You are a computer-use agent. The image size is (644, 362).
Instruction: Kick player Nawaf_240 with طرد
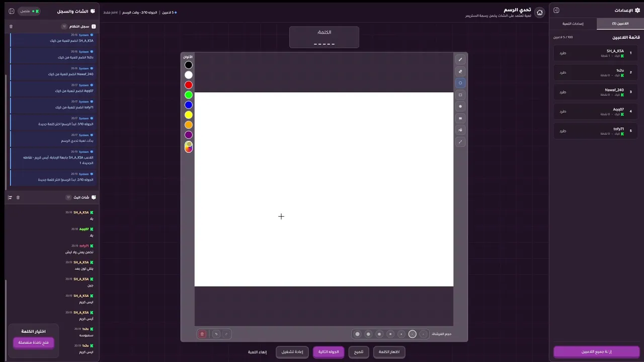562,92
